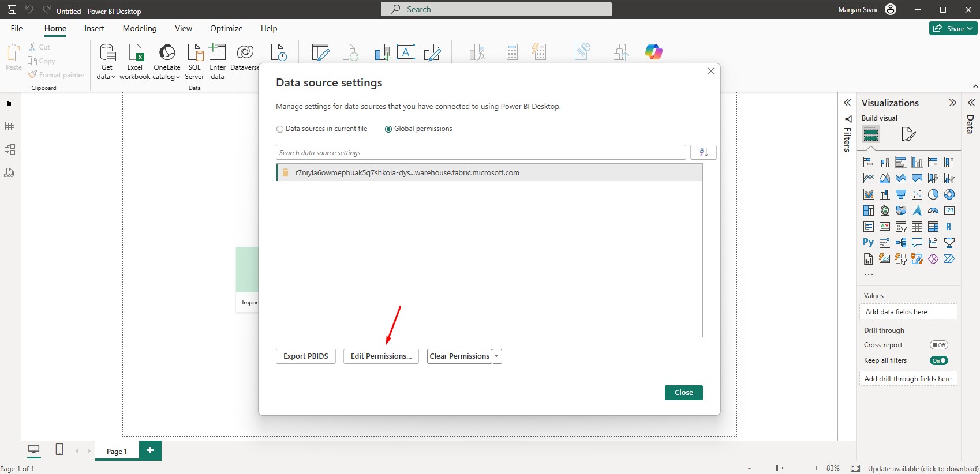
Task: Click Export PBIDS button
Action: (x=306, y=356)
